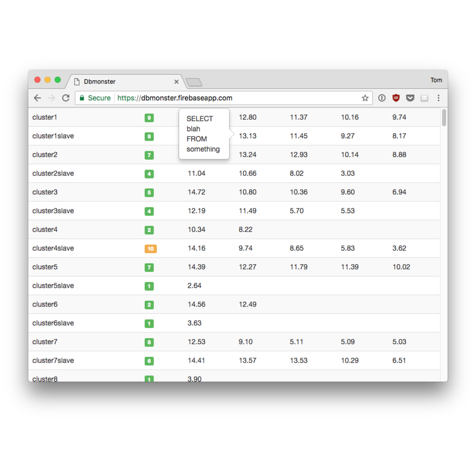Screen dimensions: 476x476
Task: Click the circled info extension icon
Action: (x=382, y=98)
